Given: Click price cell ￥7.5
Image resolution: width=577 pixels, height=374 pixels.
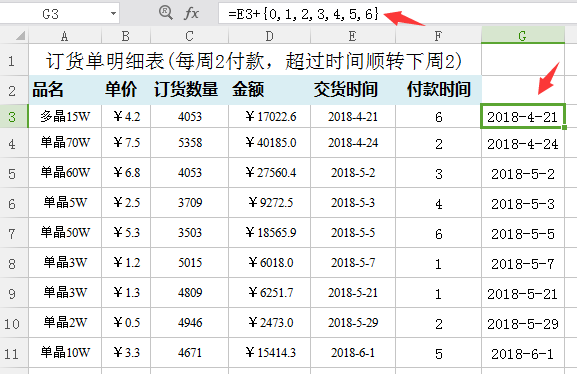Looking at the screenshot, I should [x=126, y=143].
